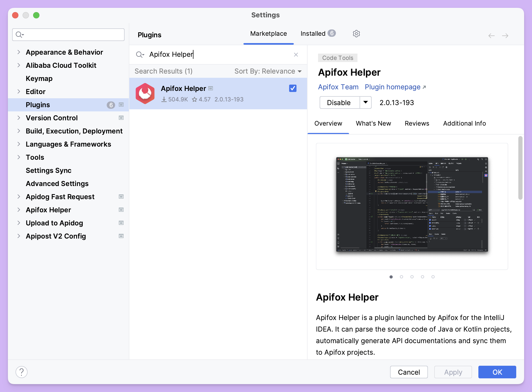Screen dimensions: 532x392
Task: Open the Sort By Relevance dropdown
Action: [268, 71]
